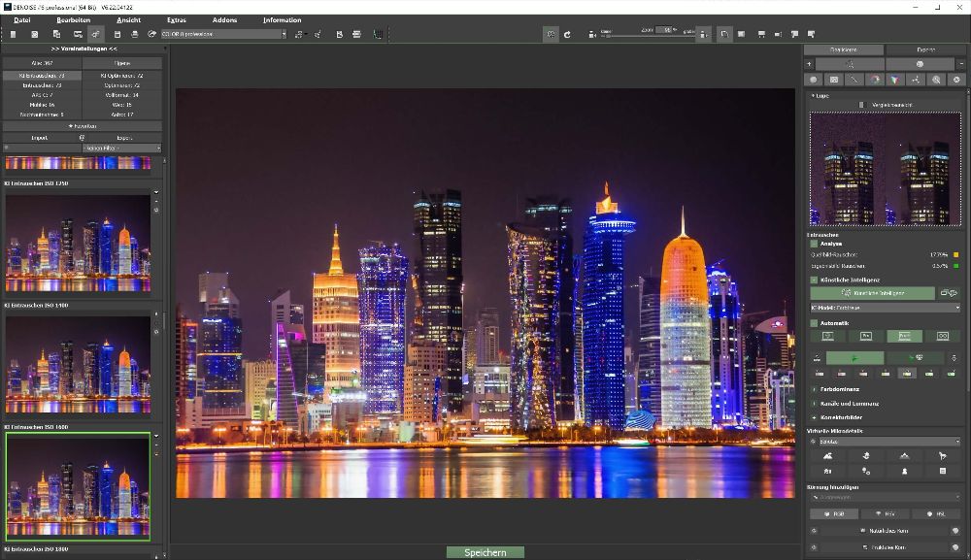Click the brain icon next to Künstliche Intelligenz button
This screenshot has width=971, height=560.
tap(949, 292)
